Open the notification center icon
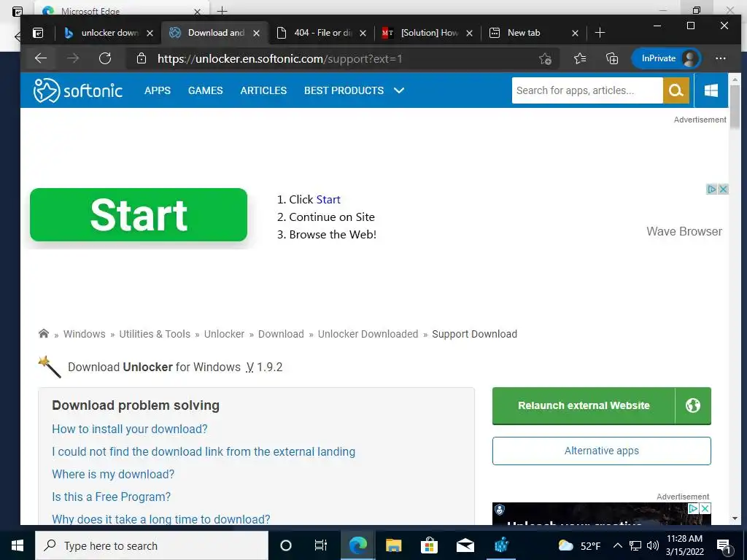This screenshot has height=560, width=747. click(724, 546)
